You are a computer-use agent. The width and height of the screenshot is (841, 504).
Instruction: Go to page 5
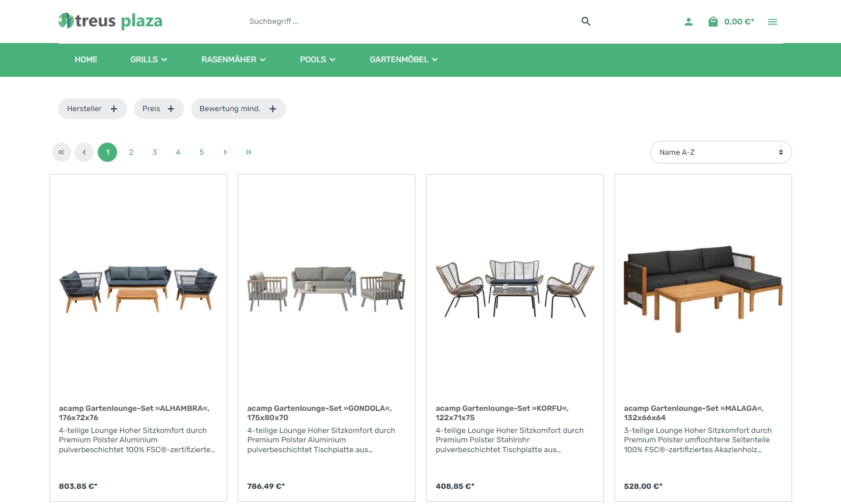[202, 152]
